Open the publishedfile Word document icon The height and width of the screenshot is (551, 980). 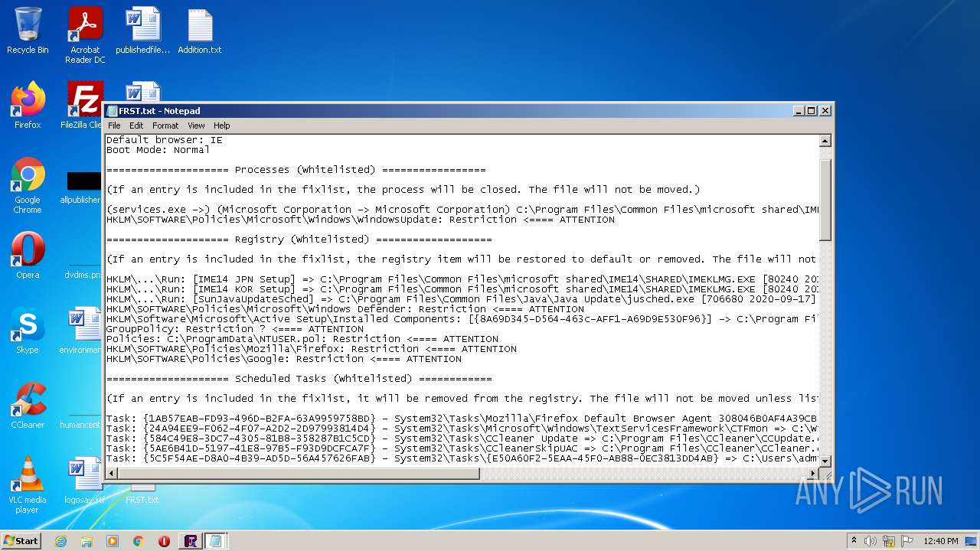pyautogui.click(x=143, y=31)
